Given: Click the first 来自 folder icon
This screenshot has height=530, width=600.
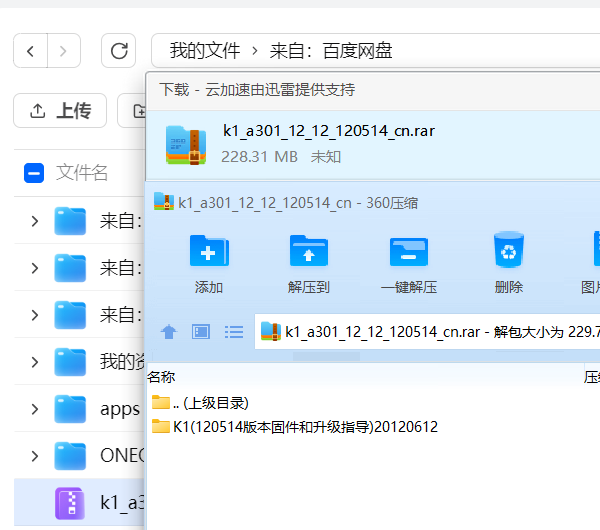Looking at the screenshot, I should tap(70, 221).
